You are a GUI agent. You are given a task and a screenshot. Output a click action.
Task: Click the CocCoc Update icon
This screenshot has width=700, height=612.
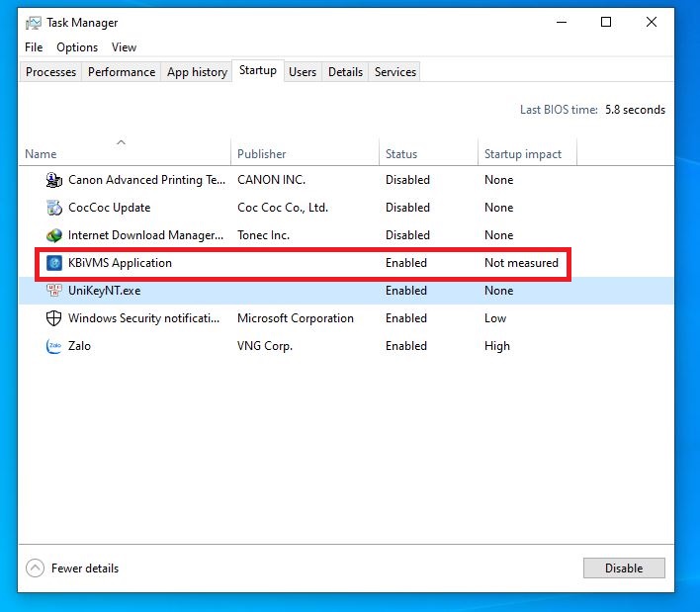54,208
